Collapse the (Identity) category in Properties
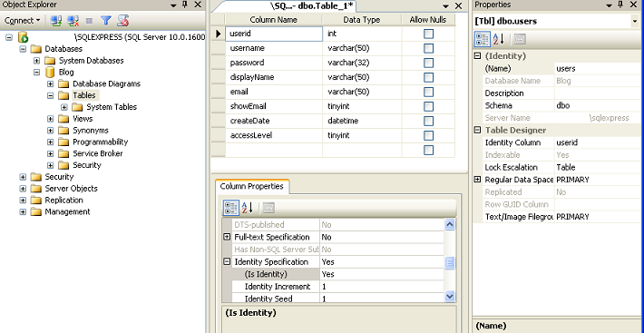 (477, 56)
